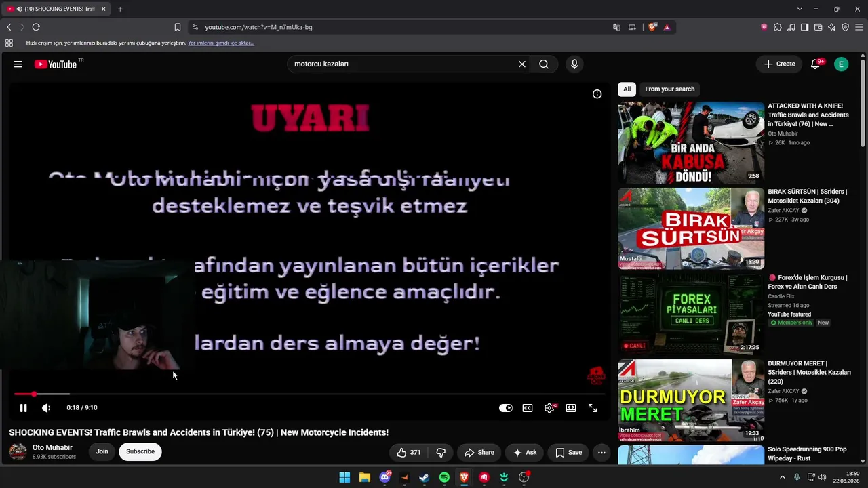Open the tab search chevron
The width and height of the screenshot is (868, 488).
800,9
